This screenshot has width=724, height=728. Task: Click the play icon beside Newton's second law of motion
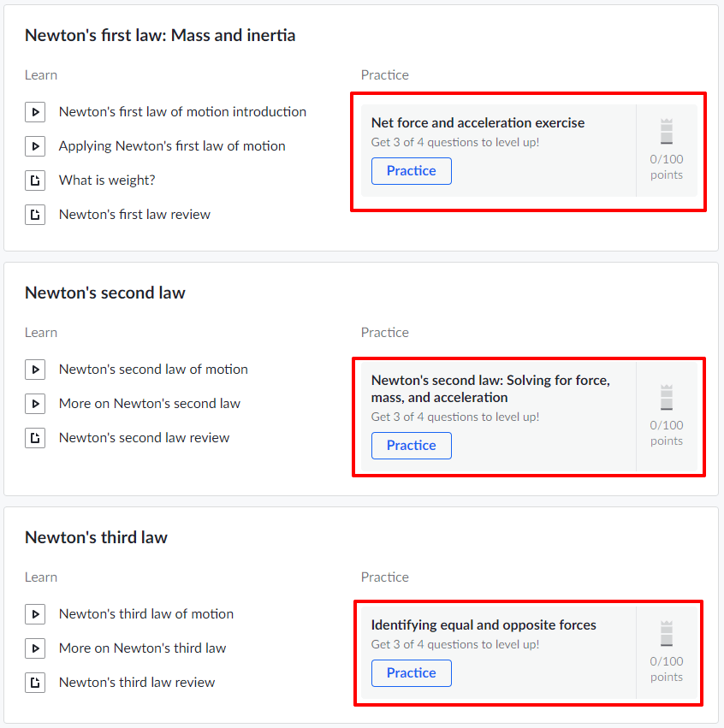35,370
